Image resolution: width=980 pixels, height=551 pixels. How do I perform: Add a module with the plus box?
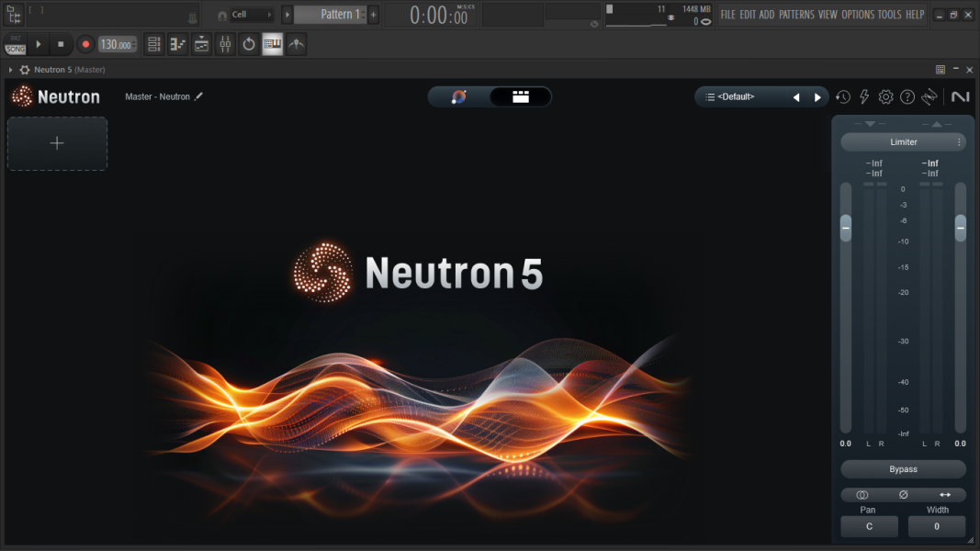point(57,143)
